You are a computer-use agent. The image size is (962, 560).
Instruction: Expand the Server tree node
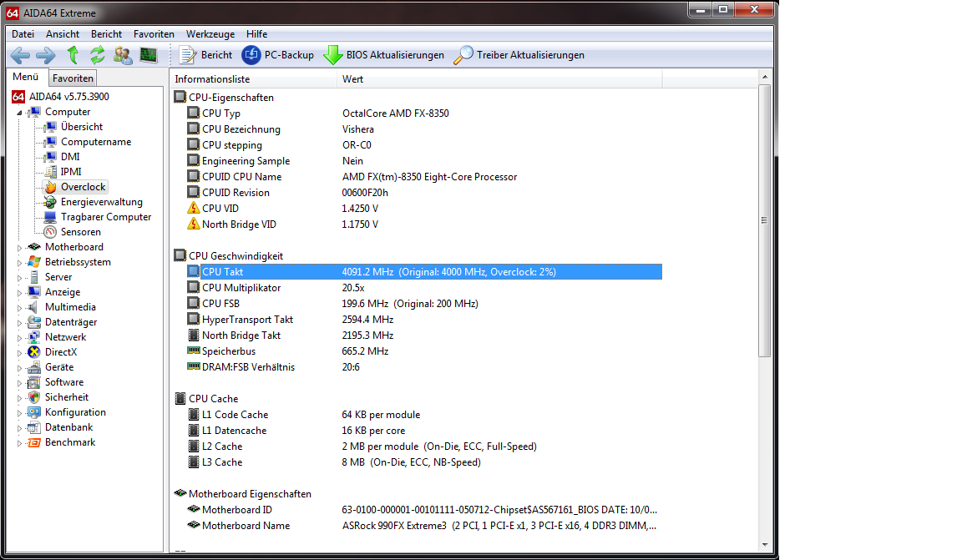click(x=19, y=278)
